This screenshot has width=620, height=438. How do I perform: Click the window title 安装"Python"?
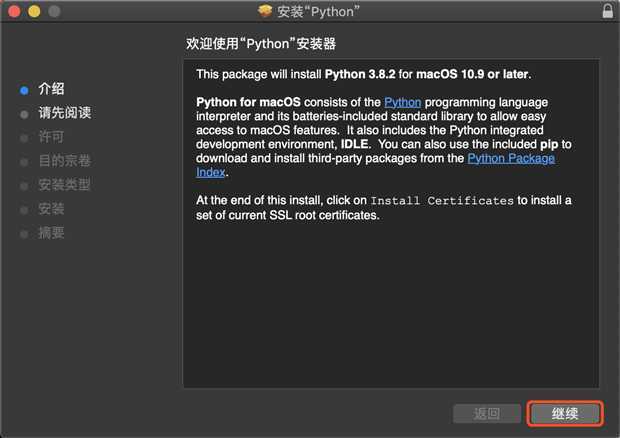(318, 11)
